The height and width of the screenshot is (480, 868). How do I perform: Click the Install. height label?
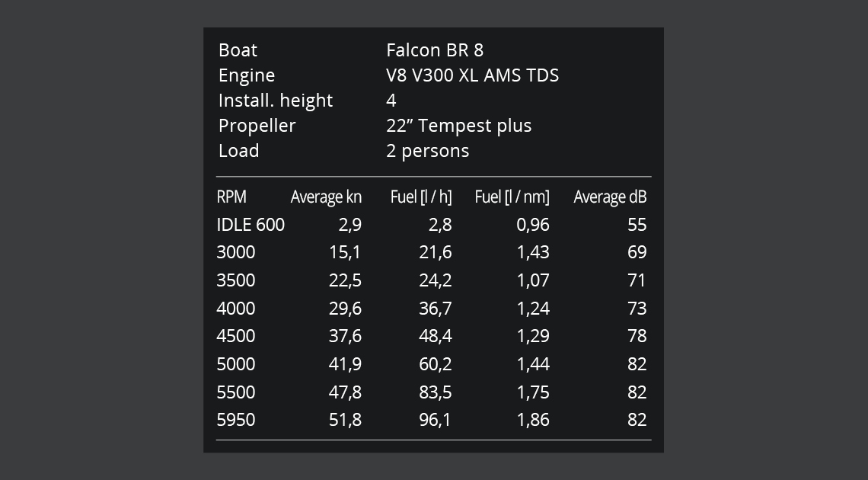click(x=276, y=101)
